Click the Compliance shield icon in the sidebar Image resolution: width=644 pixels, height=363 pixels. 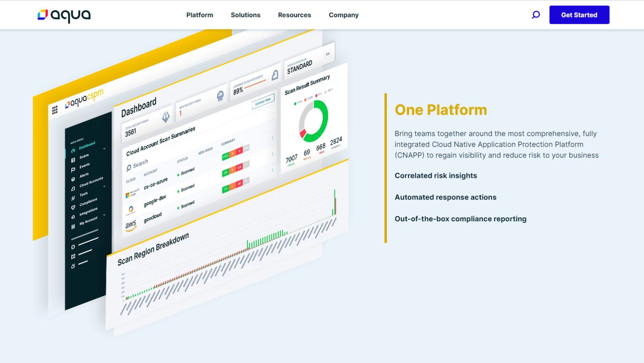(x=73, y=208)
